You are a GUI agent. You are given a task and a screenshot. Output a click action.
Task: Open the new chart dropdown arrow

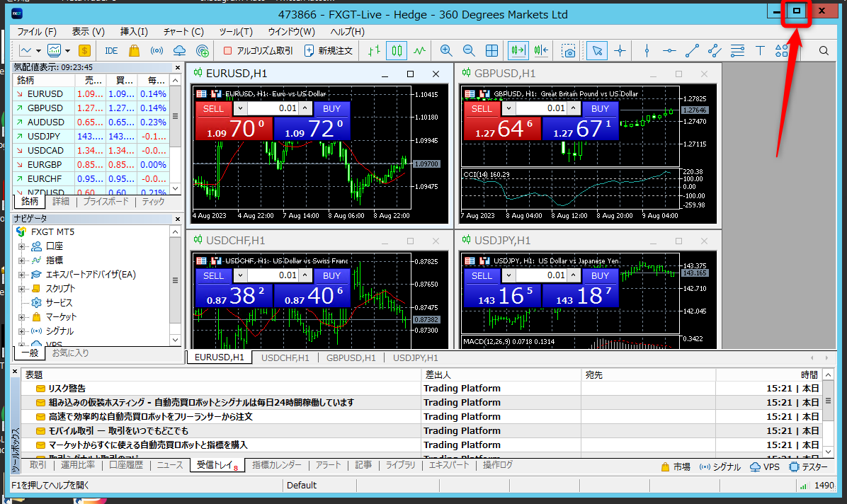tap(38, 51)
